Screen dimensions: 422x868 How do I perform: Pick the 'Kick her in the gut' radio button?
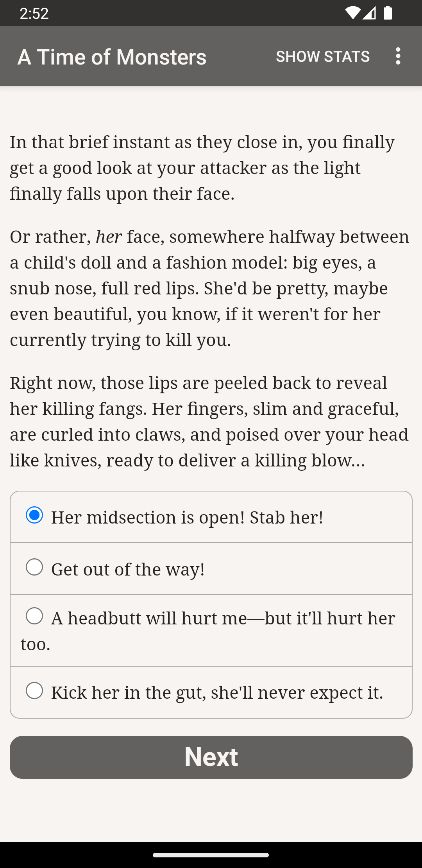click(x=34, y=690)
